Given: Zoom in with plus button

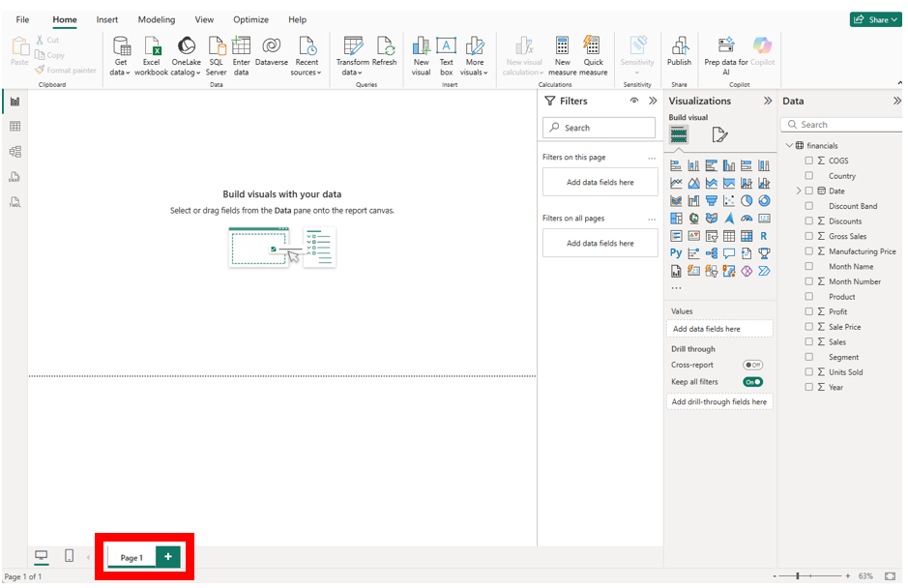Looking at the screenshot, I should click(848, 575).
